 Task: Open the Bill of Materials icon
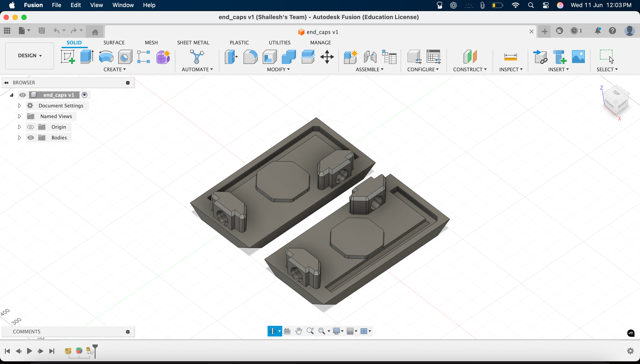pyautogui.click(x=389, y=57)
